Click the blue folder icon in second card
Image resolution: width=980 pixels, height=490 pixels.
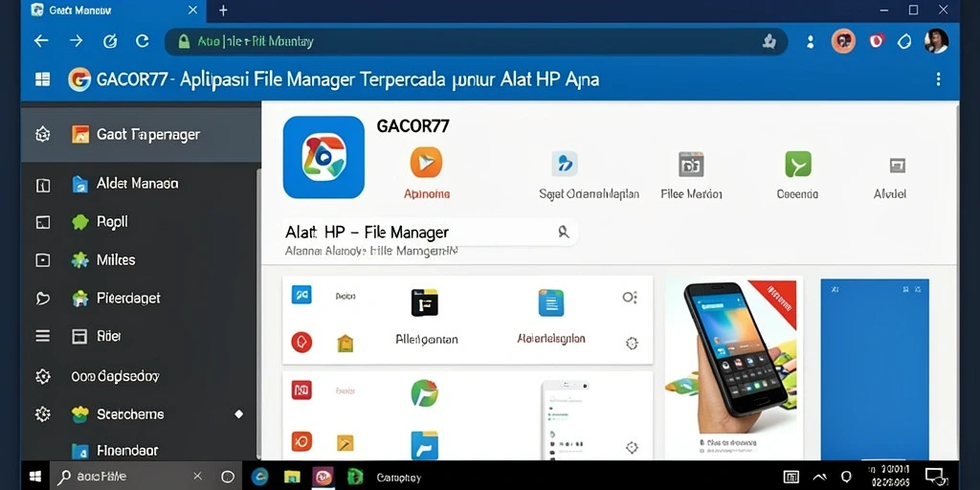pyautogui.click(x=424, y=445)
